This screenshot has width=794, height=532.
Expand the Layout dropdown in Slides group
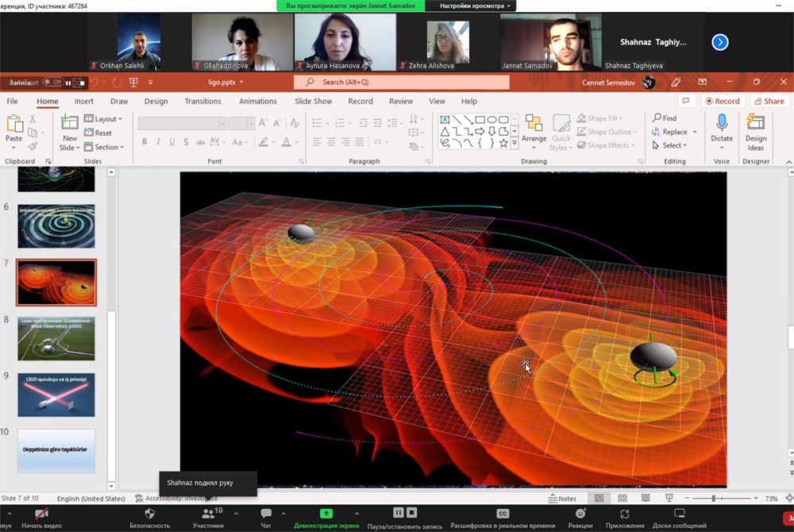point(106,119)
